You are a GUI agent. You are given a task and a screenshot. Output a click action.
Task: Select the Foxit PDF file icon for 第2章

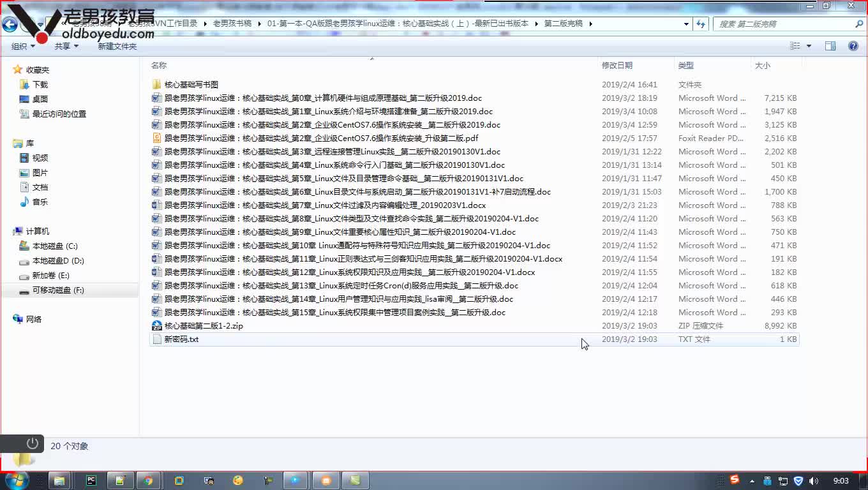point(157,138)
